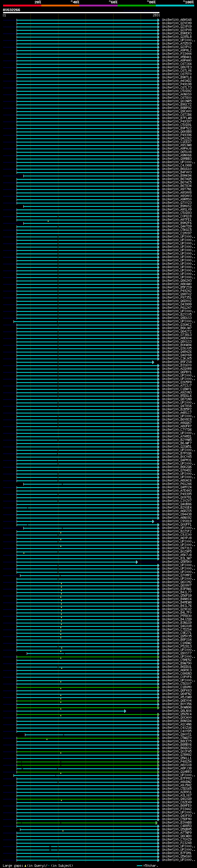Click the UniRef100_Q90YS1 entry

coord(177,734)
